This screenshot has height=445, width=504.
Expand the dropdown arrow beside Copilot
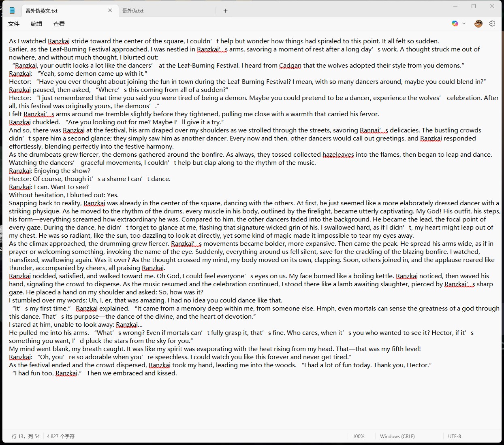(464, 23)
